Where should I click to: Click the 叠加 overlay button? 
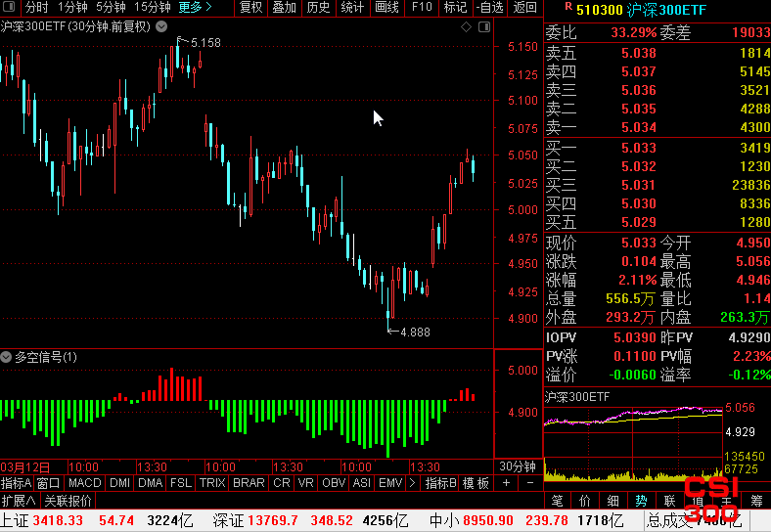(x=284, y=7)
